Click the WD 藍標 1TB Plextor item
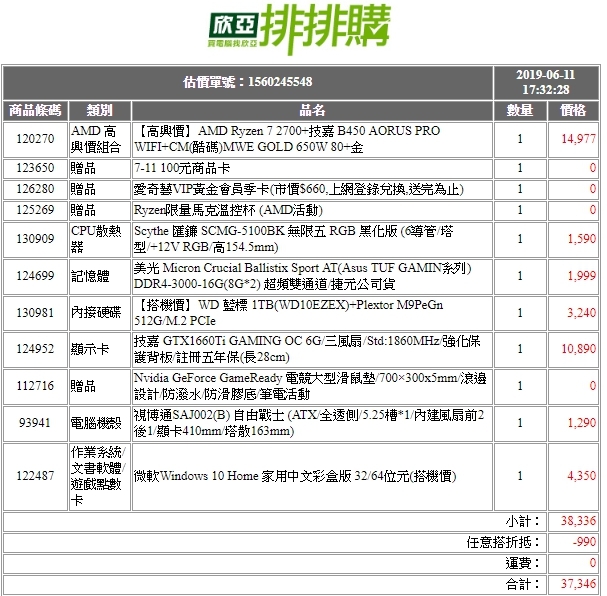 click(288, 313)
